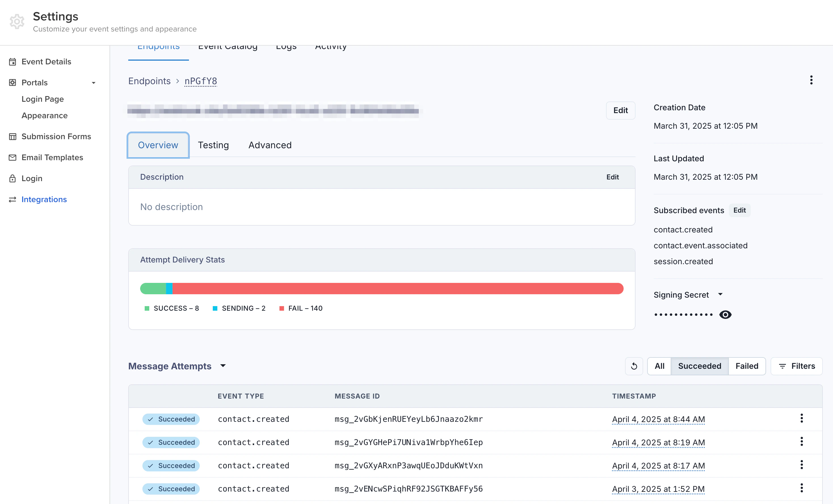Reveal the signing secret with the eye icon

coord(725,314)
